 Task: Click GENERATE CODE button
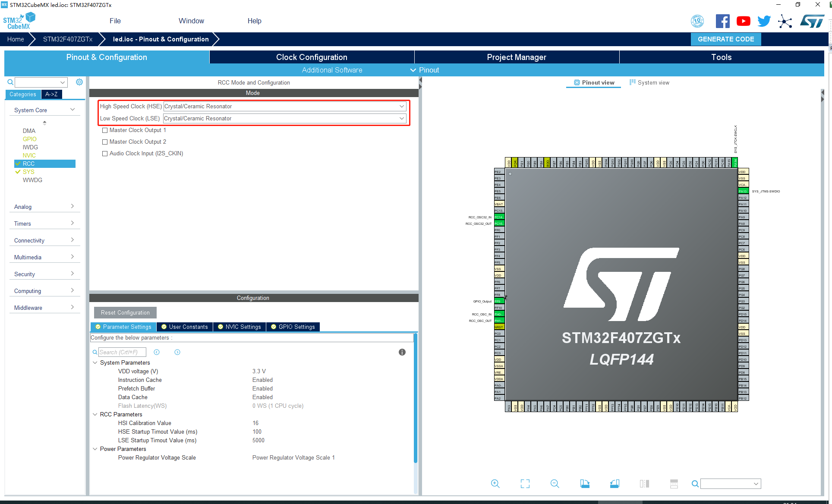pos(726,39)
